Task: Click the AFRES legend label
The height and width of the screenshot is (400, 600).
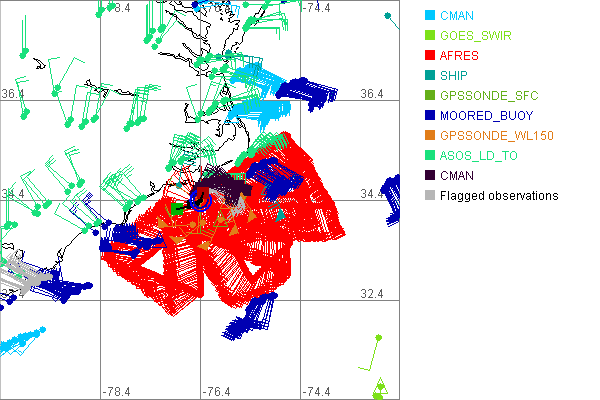Action: coord(459,56)
